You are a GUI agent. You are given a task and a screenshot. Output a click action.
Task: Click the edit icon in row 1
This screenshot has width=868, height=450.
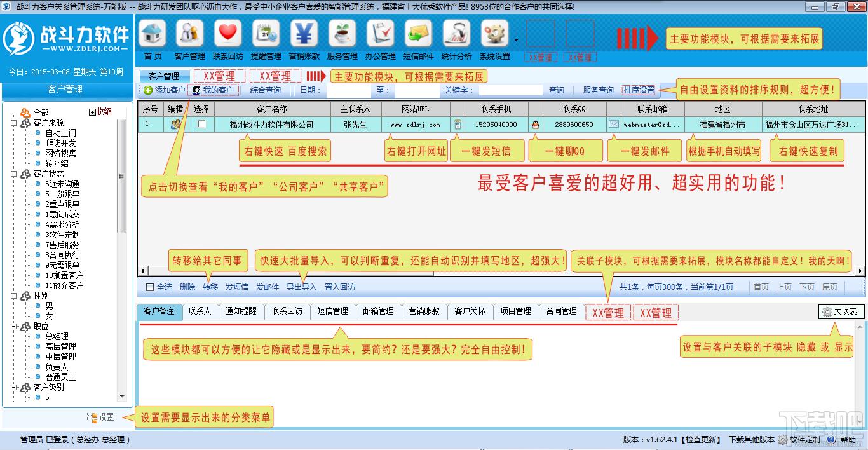click(176, 125)
